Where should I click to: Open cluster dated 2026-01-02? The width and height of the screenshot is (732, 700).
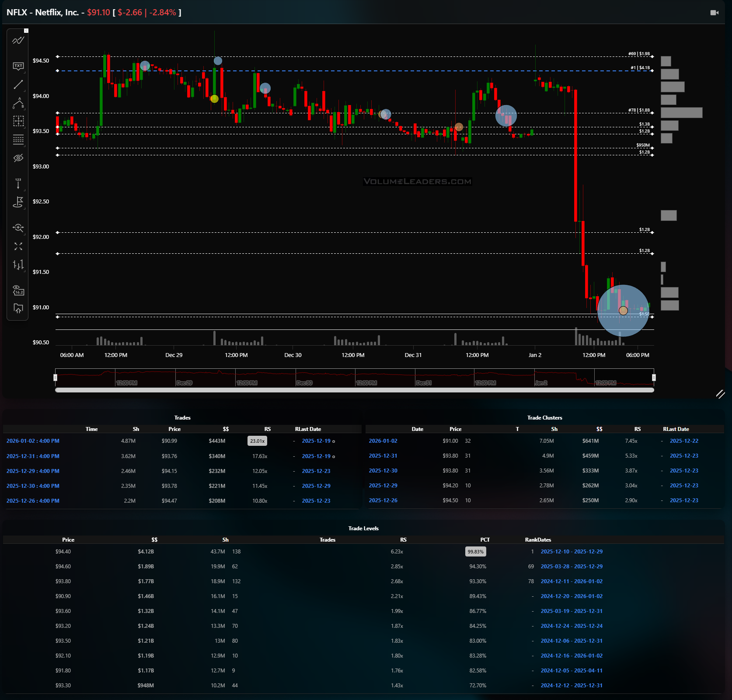coord(383,441)
